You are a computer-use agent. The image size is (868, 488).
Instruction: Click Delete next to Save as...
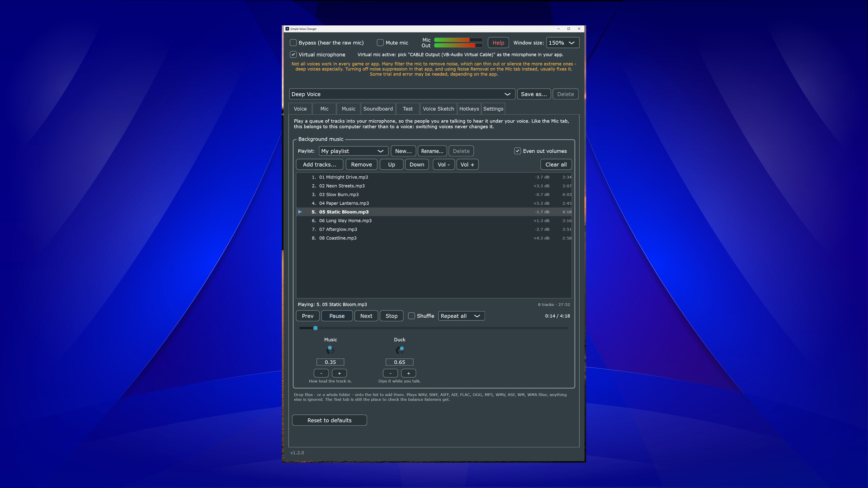tap(566, 94)
